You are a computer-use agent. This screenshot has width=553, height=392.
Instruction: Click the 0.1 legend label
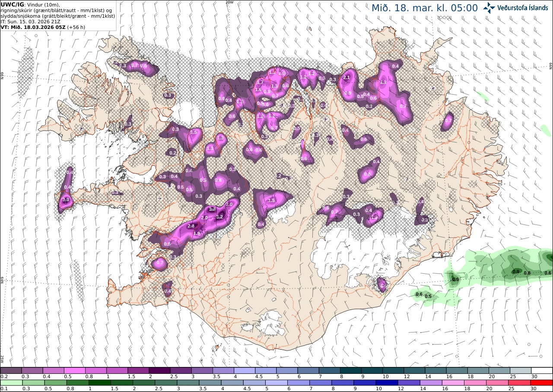pos(3,389)
